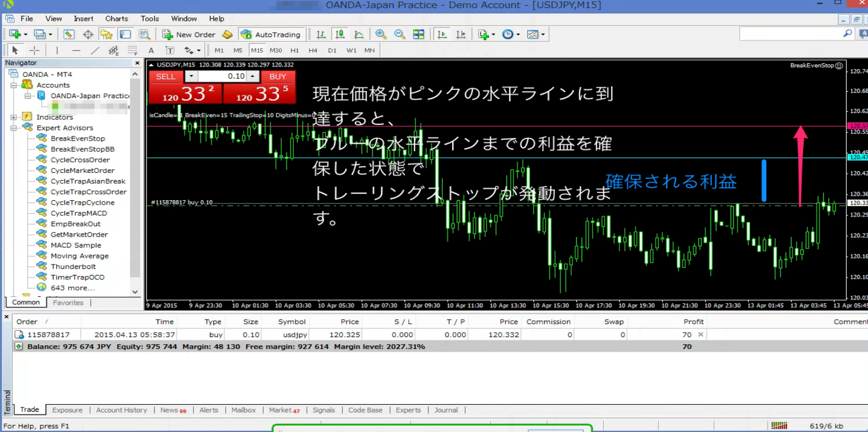Expand the Indicators tree node
Image resolution: width=868 pixels, height=432 pixels.
point(14,117)
